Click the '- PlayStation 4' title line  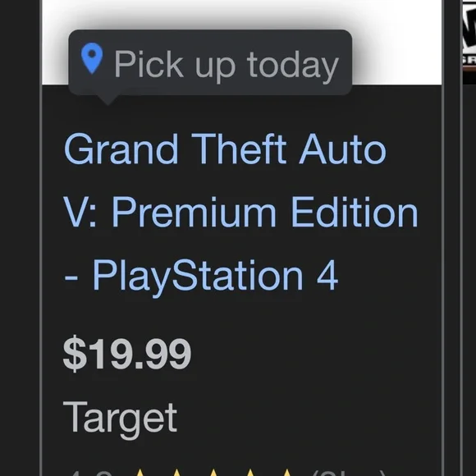201,277
